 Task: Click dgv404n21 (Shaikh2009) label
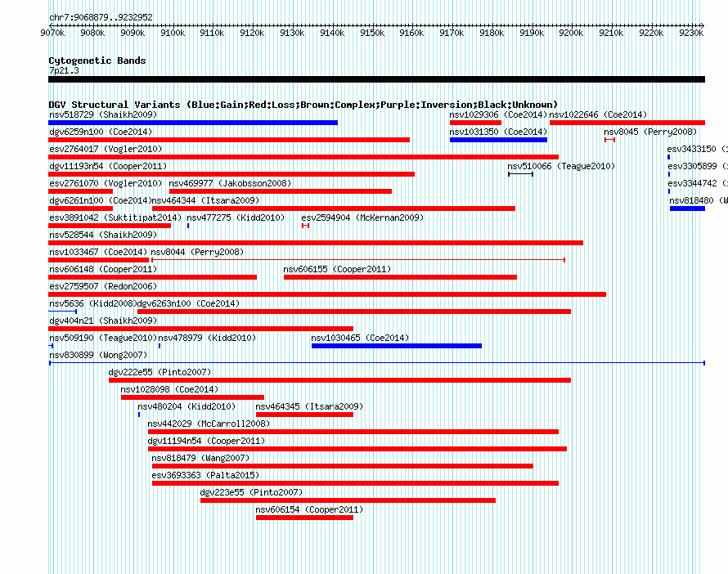click(x=103, y=321)
